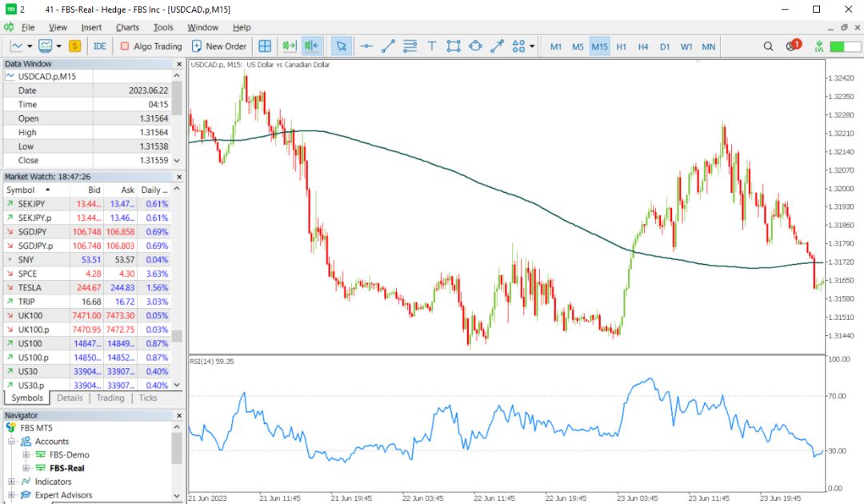Switch to D1 timeframe
Image resolution: width=864 pixels, height=504 pixels.
pos(665,47)
